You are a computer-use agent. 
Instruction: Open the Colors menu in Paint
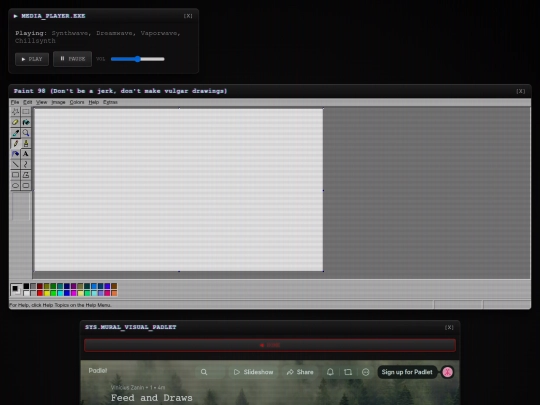[77, 102]
